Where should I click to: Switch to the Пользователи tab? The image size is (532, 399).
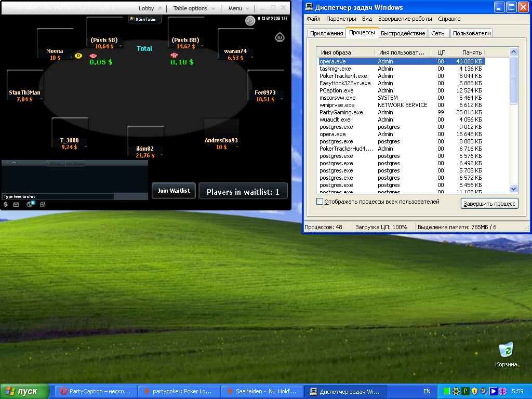[472, 33]
